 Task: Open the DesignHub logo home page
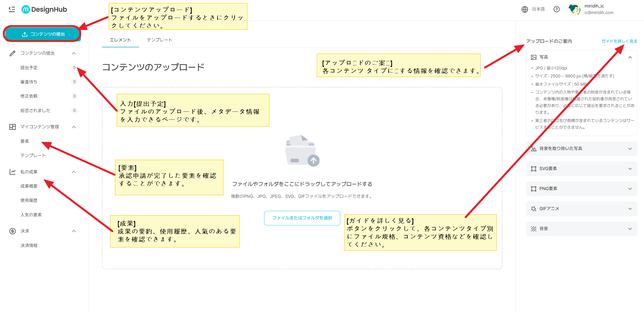point(44,9)
